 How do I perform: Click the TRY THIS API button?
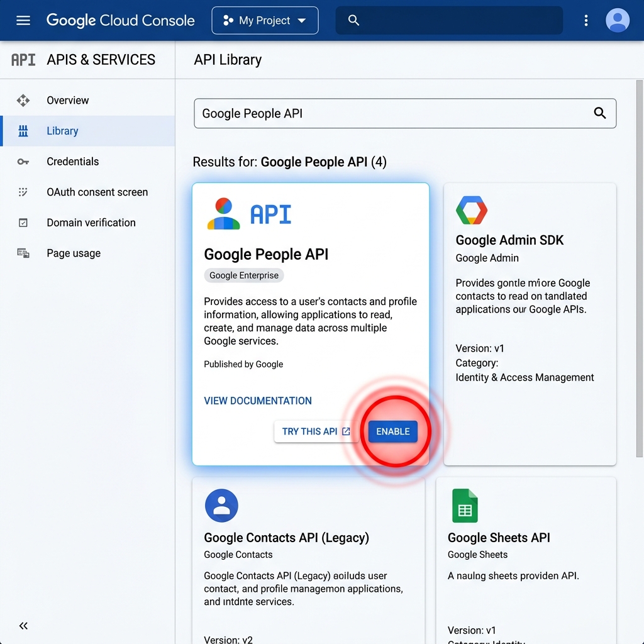click(x=316, y=431)
